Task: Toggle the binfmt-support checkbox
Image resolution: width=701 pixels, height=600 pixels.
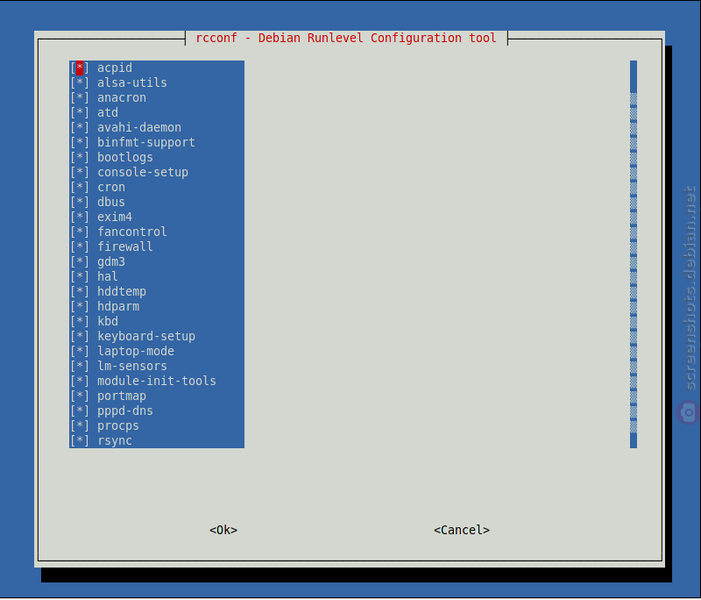Action: (x=80, y=143)
